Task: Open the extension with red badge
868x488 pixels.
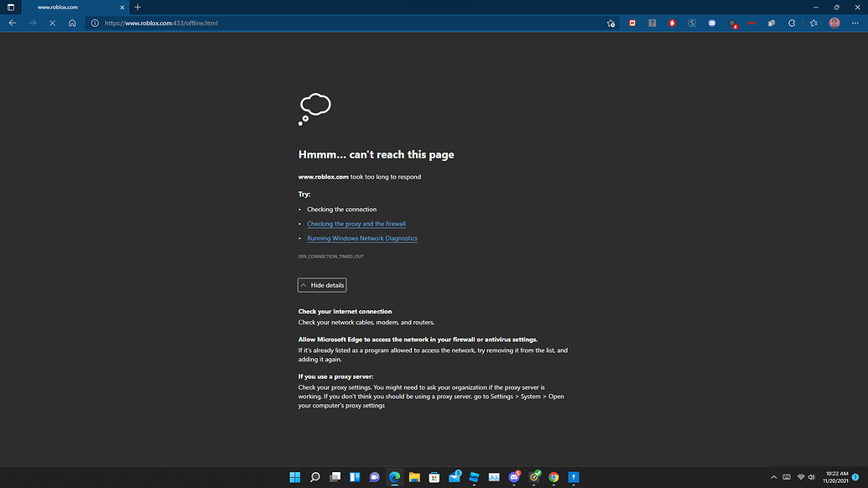Action: point(732,23)
